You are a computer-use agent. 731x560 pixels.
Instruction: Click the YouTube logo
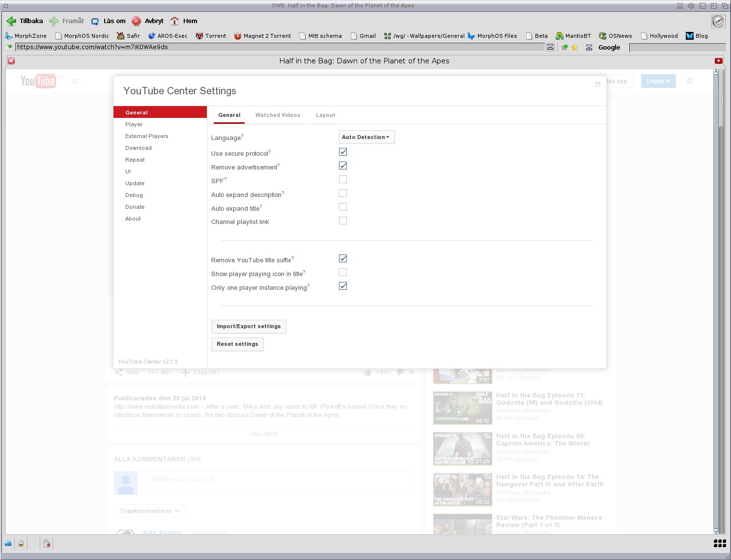(x=38, y=81)
